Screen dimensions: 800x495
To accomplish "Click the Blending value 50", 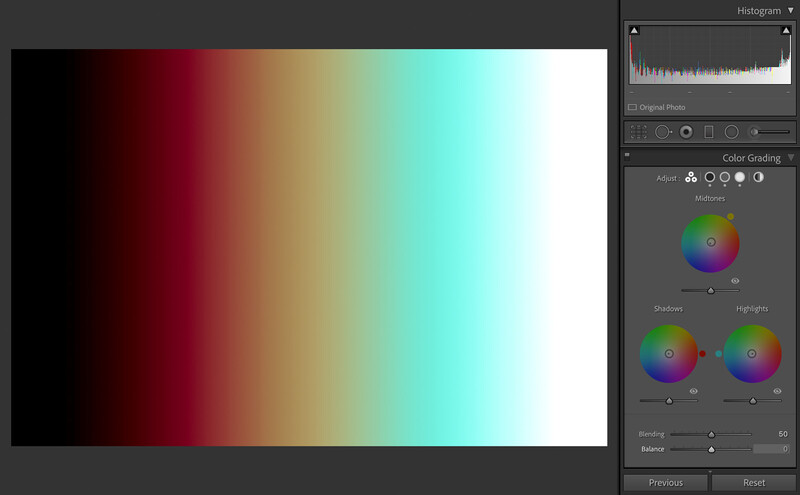I will click(x=783, y=434).
